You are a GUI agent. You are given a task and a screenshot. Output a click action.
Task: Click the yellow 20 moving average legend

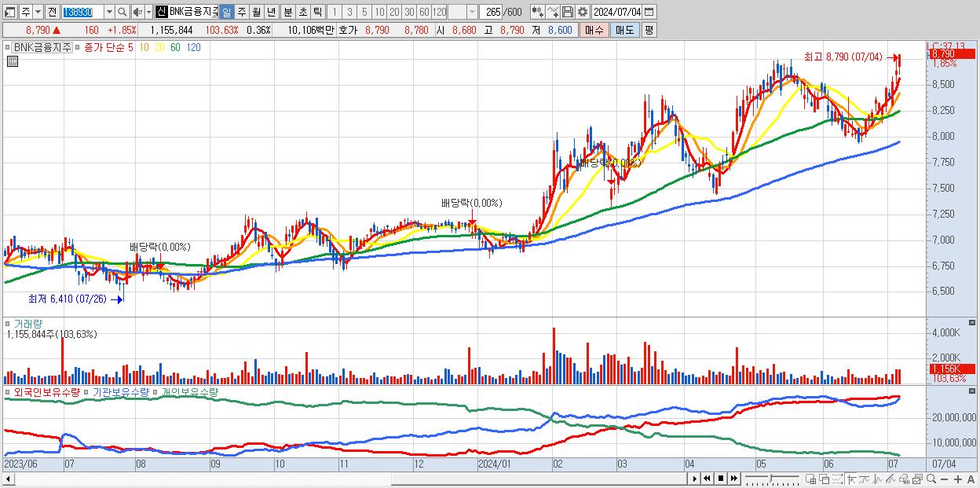point(159,47)
